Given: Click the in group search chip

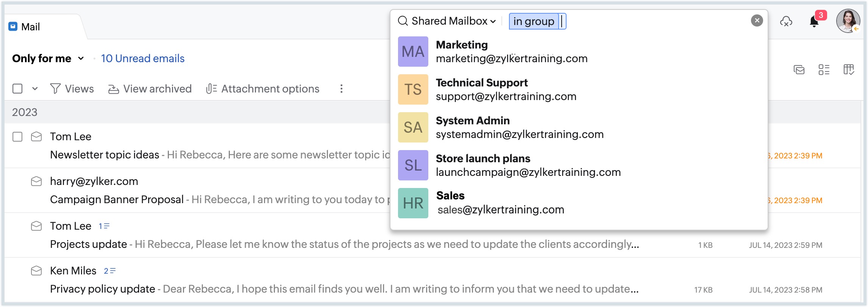Looking at the screenshot, I should 534,21.
